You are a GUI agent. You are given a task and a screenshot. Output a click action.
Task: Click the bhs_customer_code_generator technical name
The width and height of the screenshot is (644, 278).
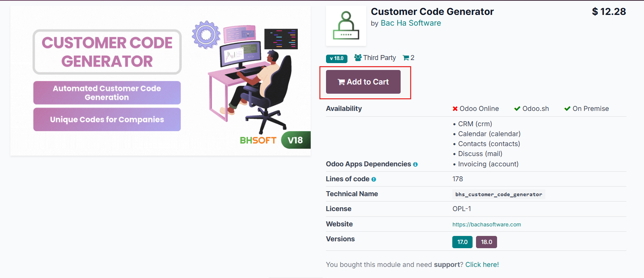click(498, 194)
